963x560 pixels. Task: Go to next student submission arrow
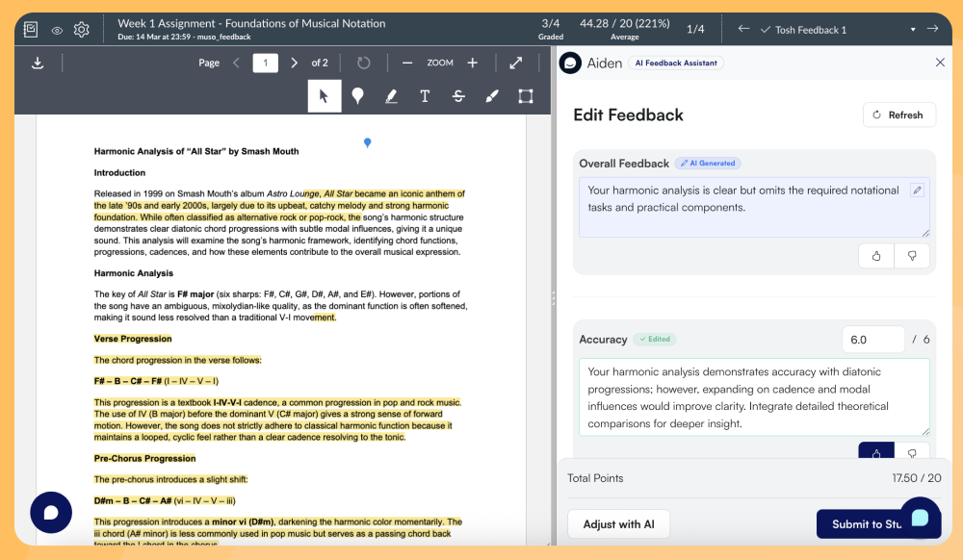(932, 29)
